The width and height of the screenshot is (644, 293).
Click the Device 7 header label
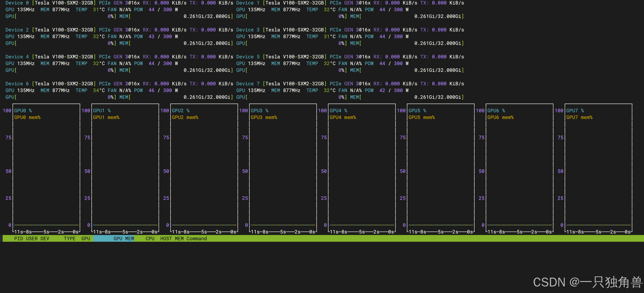[248, 84]
